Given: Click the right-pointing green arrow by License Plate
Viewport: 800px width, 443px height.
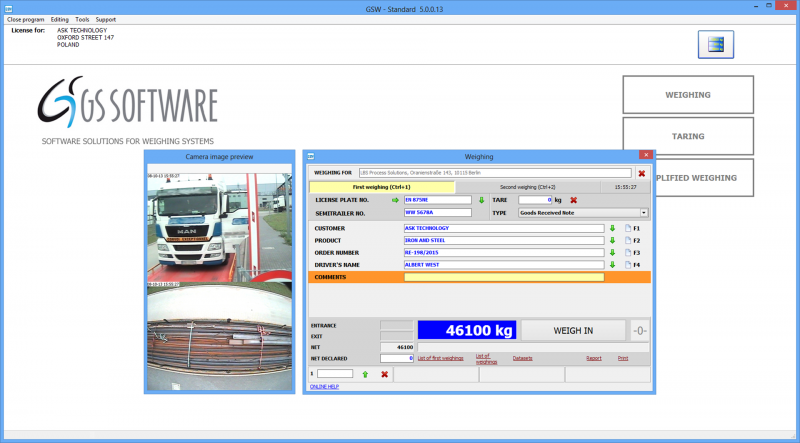Looking at the screenshot, I should click(395, 200).
